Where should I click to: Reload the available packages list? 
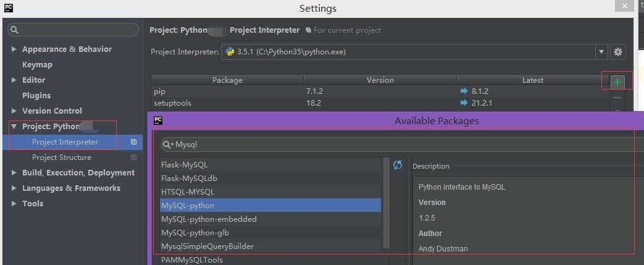pos(397,165)
